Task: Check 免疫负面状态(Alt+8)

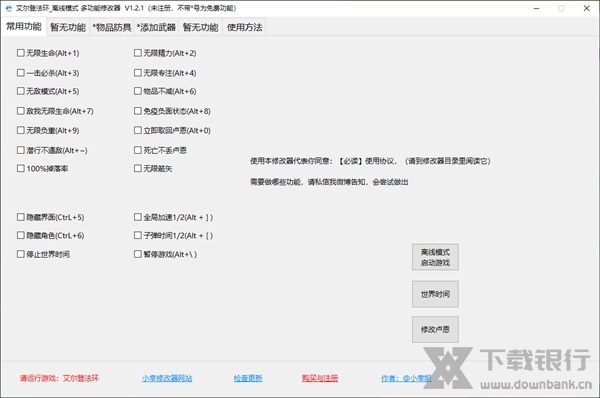Action: tap(172, 111)
